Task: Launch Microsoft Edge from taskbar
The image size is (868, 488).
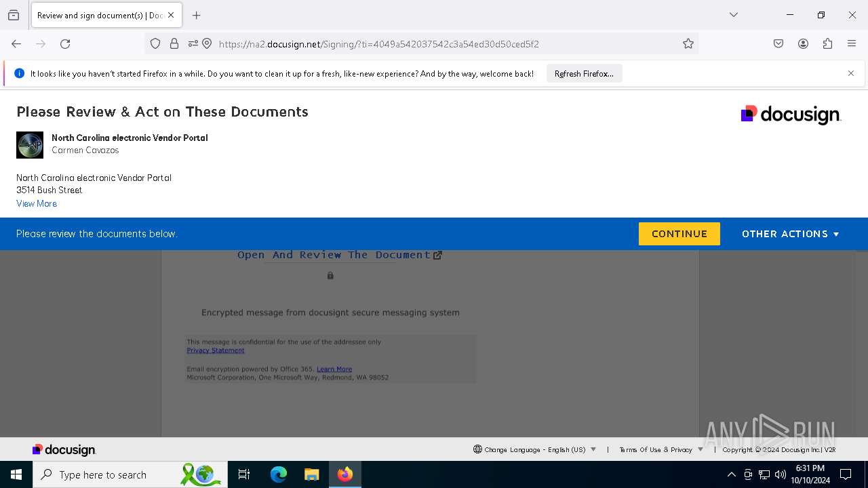Action: pos(279,474)
